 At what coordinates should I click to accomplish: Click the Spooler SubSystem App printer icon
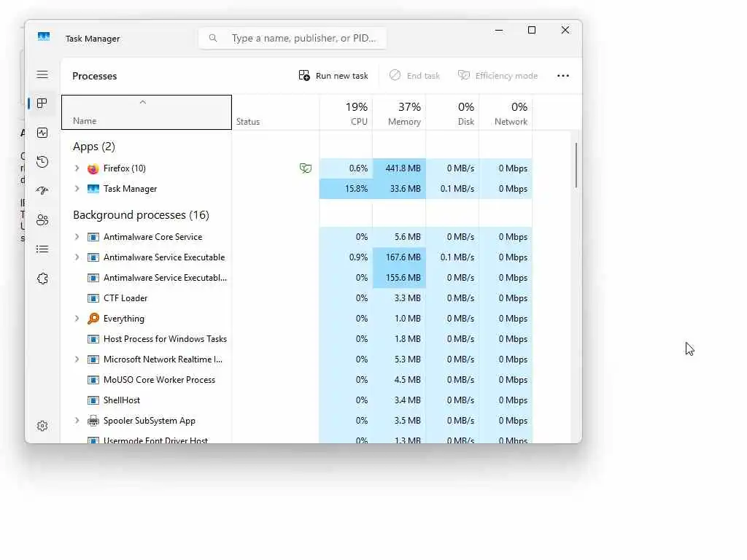[x=93, y=421]
